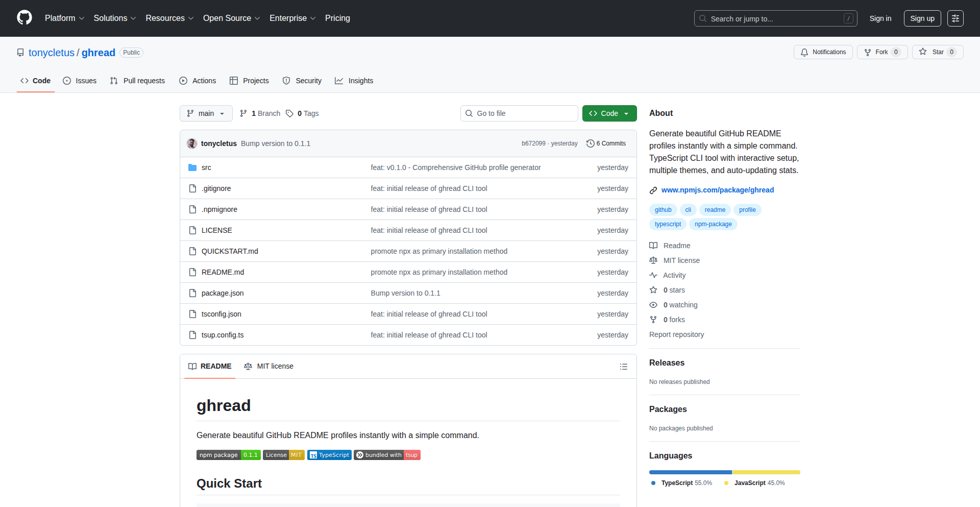
Task: Click the clock icon beside 6 Commits
Action: 591,143
